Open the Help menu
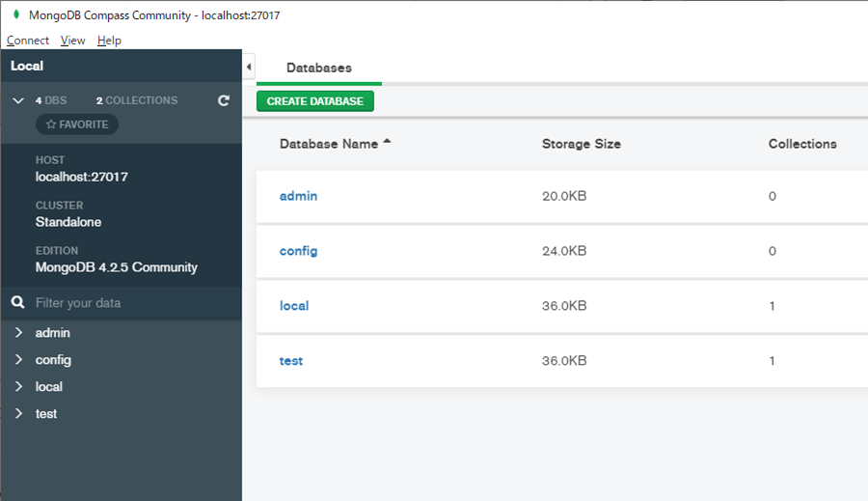 [x=109, y=41]
